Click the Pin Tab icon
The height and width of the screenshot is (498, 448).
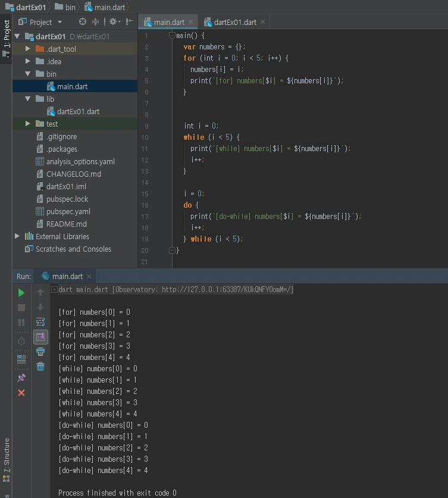(x=21, y=378)
